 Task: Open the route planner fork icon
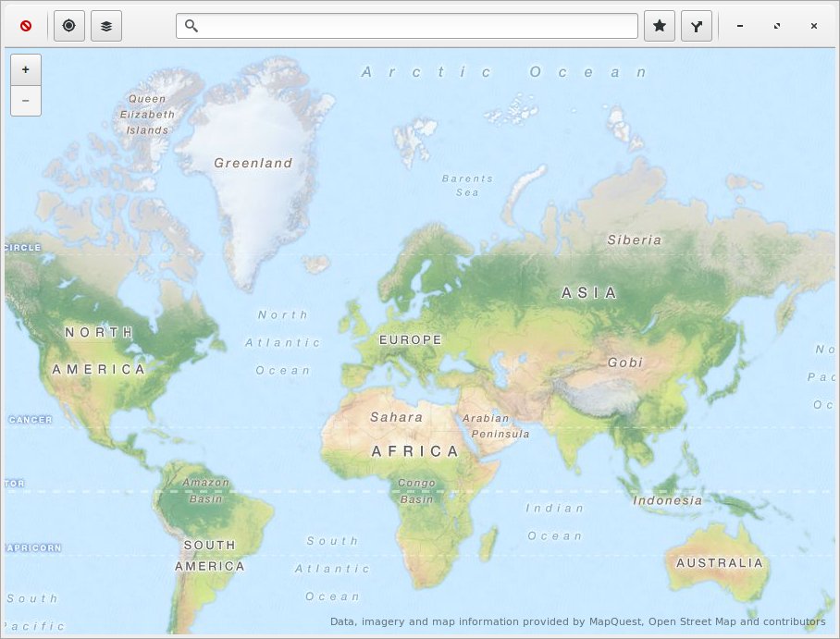click(697, 26)
